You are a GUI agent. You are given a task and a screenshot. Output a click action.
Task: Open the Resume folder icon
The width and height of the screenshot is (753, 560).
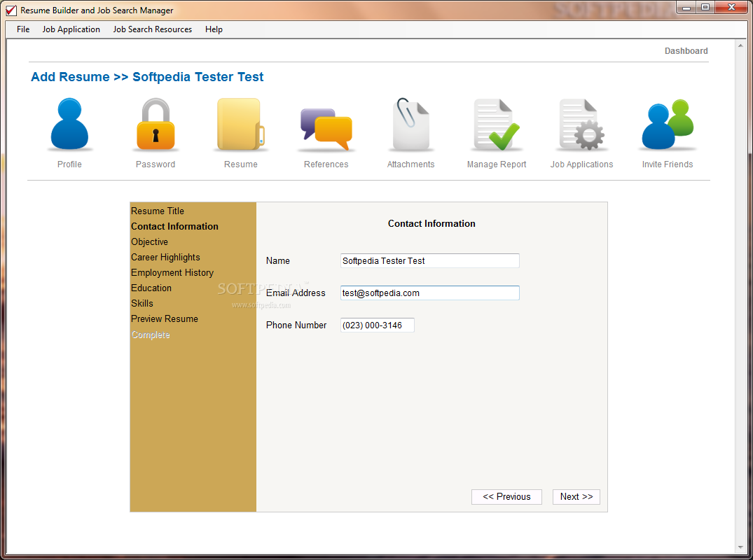240,125
